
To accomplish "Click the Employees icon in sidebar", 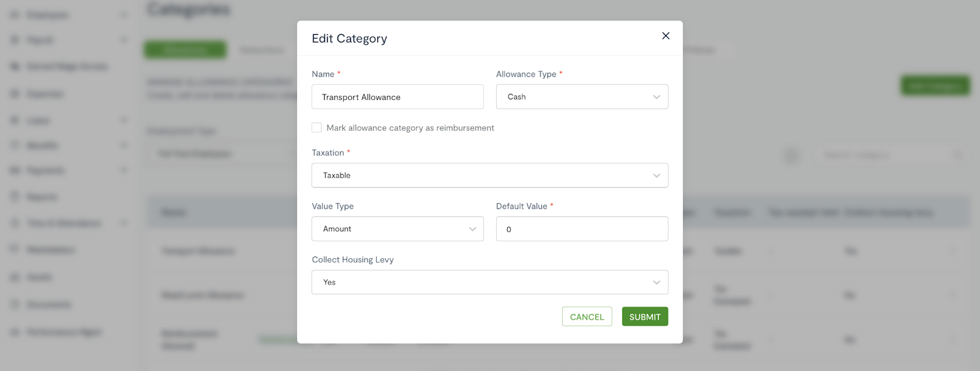I will click(15, 14).
